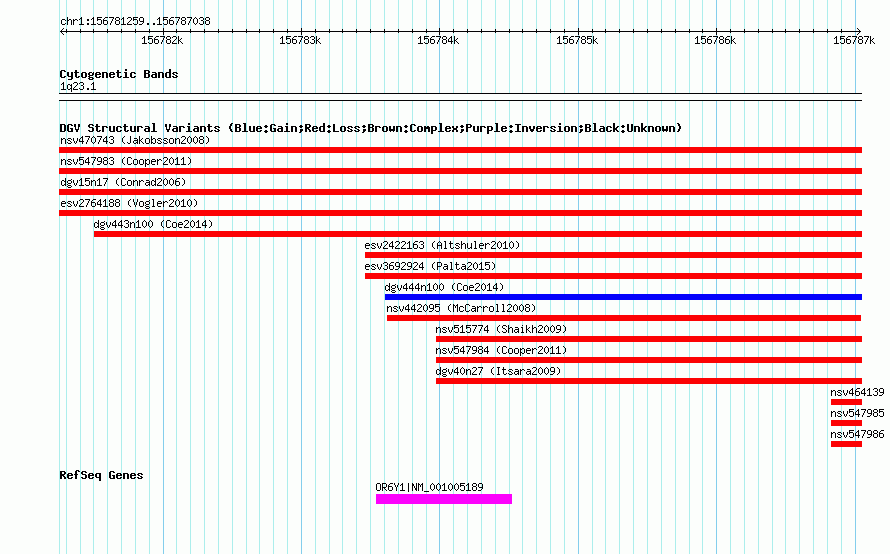Open the nsv464139 variant label
This screenshot has width=890, height=554.
[x=857, y=392]
